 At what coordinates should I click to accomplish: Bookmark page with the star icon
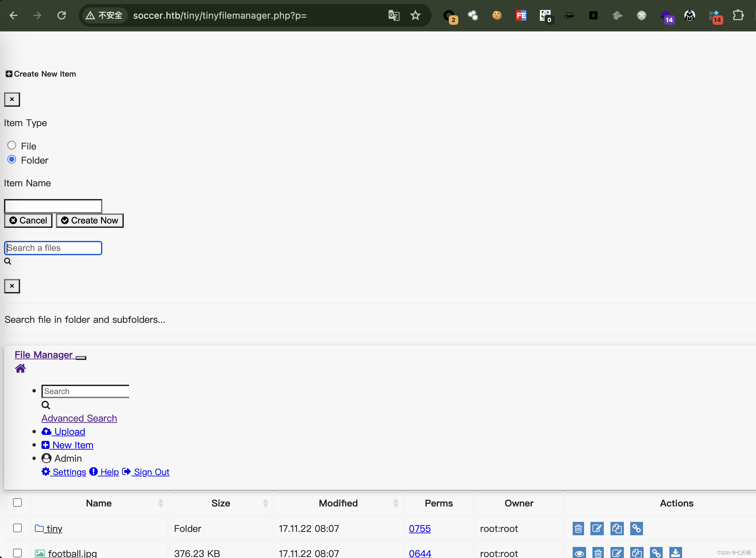click(415, 15)
